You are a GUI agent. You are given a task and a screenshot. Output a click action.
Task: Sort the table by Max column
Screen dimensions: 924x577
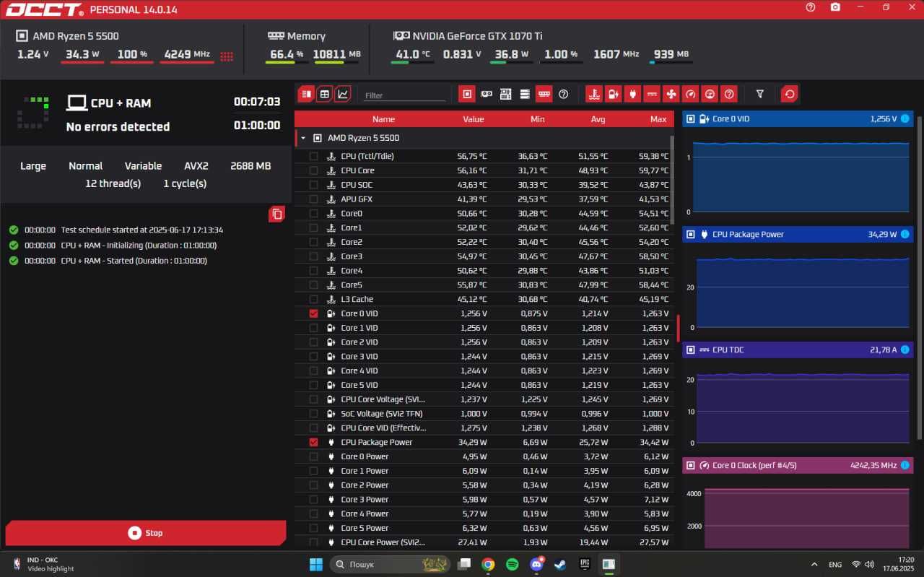658,119
